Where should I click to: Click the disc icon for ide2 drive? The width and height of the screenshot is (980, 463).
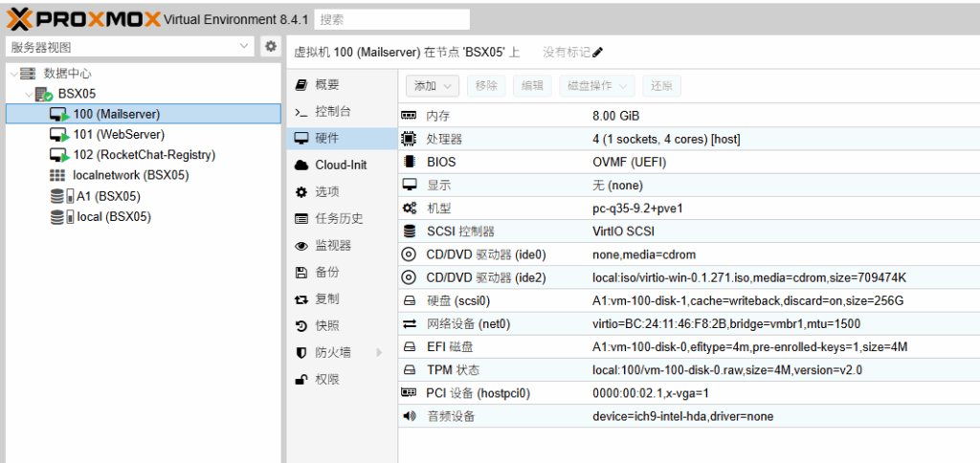409,277
